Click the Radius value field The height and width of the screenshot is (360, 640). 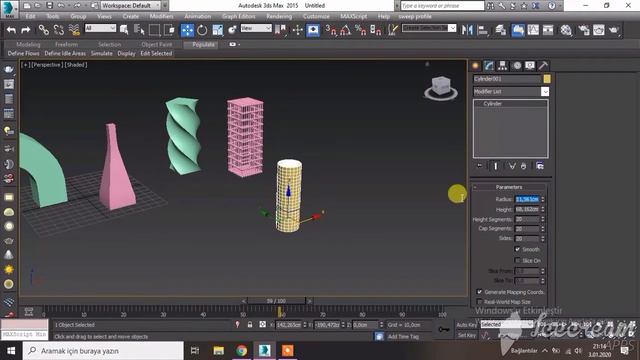(527, 199)
